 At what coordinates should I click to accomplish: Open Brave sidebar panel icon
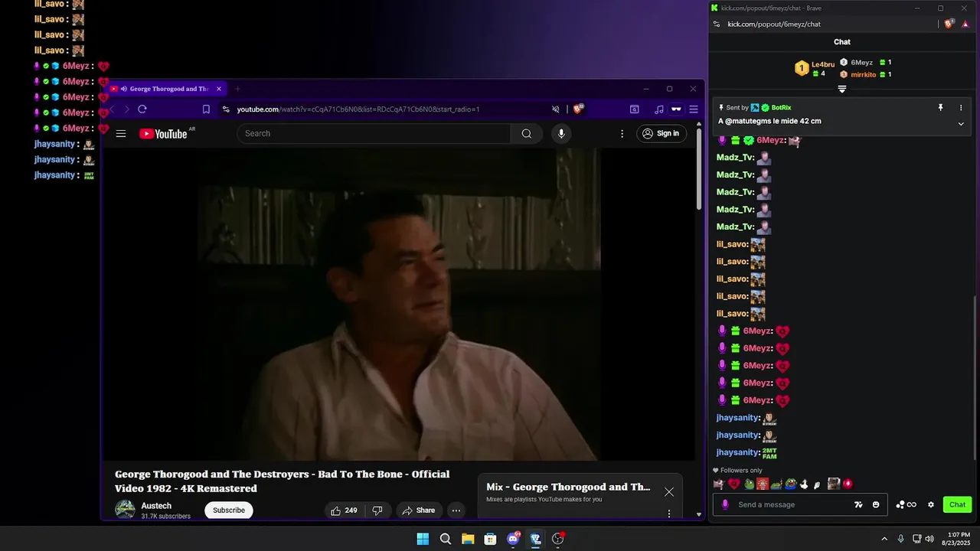pyautogui.click(x=635, y=109)
